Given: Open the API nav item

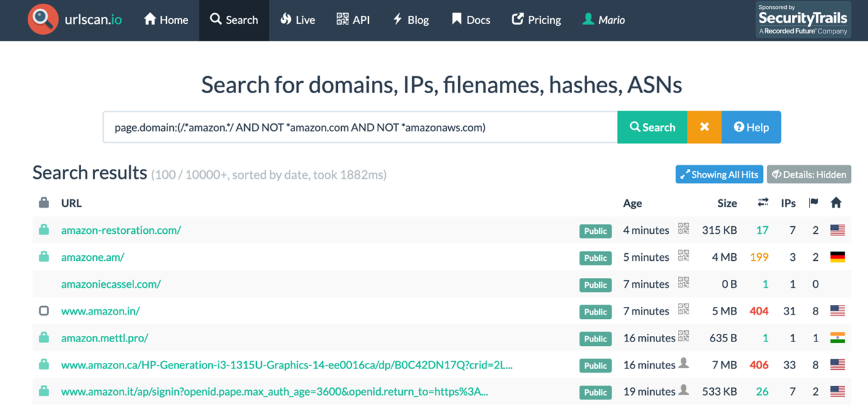Looking at the screenshot, I should [x=353, y=20].
